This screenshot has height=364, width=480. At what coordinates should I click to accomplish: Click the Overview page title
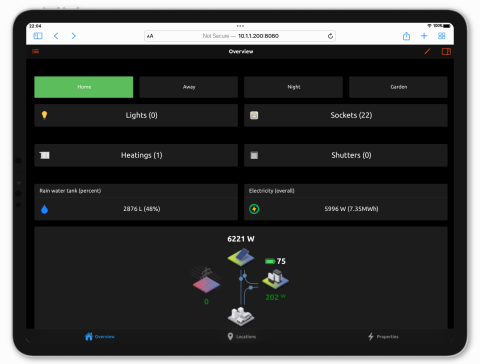click(241, 51)
